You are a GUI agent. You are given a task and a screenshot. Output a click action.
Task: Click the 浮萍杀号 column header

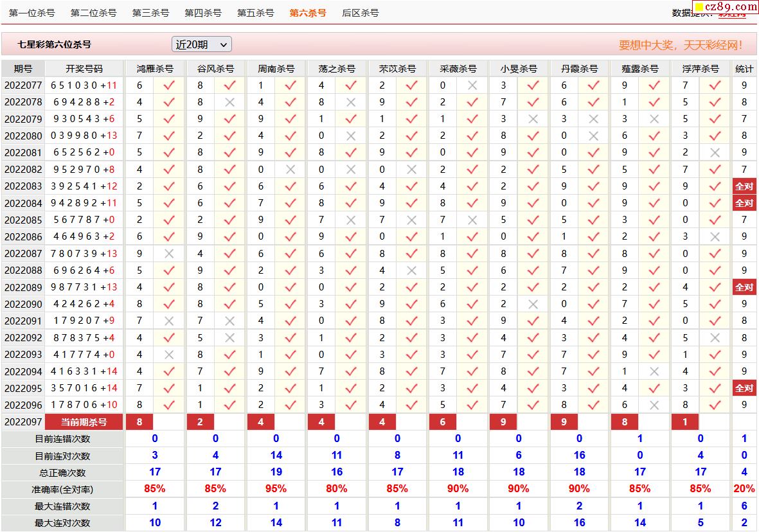click(x=701, y=69)
